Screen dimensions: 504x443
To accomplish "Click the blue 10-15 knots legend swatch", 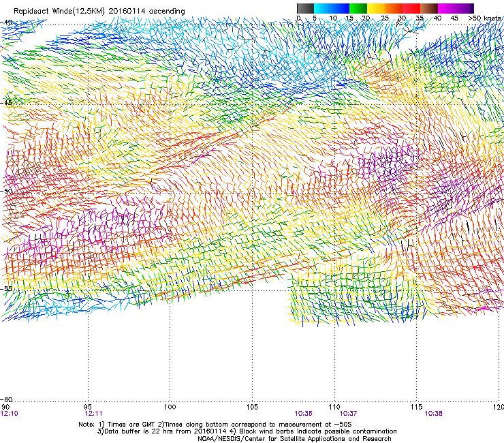I will coord(341,8).
